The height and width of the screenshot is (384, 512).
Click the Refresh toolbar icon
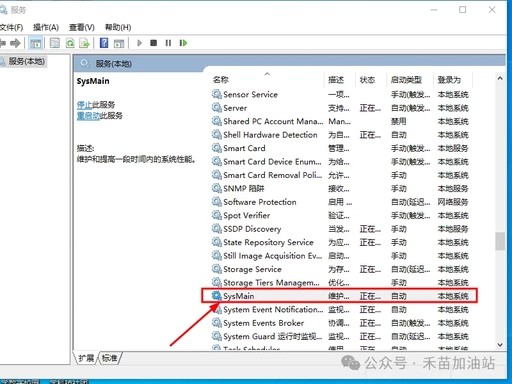pos(70,43)
